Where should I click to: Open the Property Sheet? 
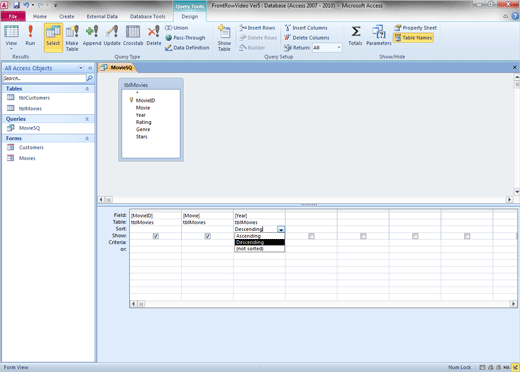415,28
